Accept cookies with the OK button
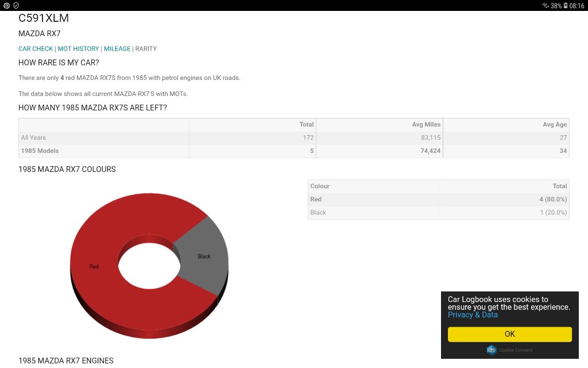Screen dimensions: 588x368 [x=510, y=334]
